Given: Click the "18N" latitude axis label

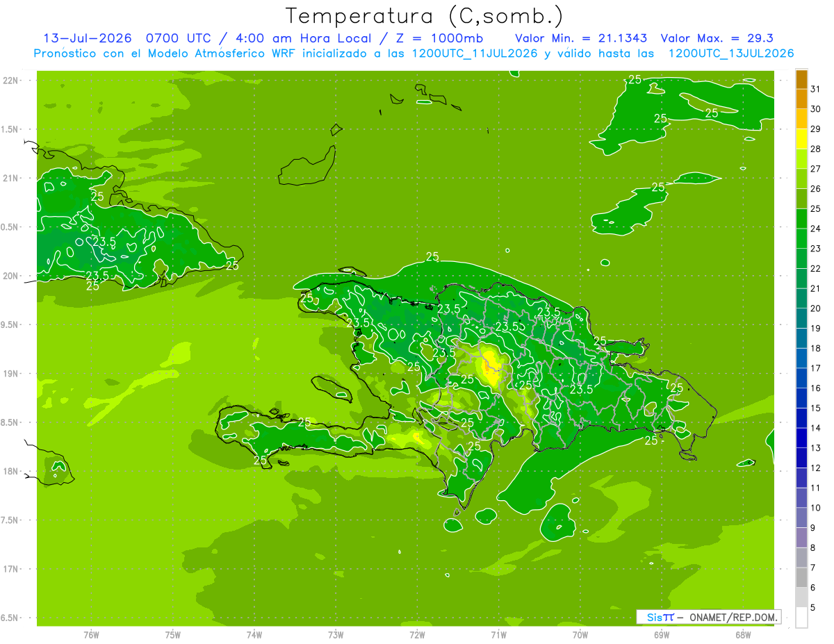Looking at the screenshot, I should (x=10, y=472).
